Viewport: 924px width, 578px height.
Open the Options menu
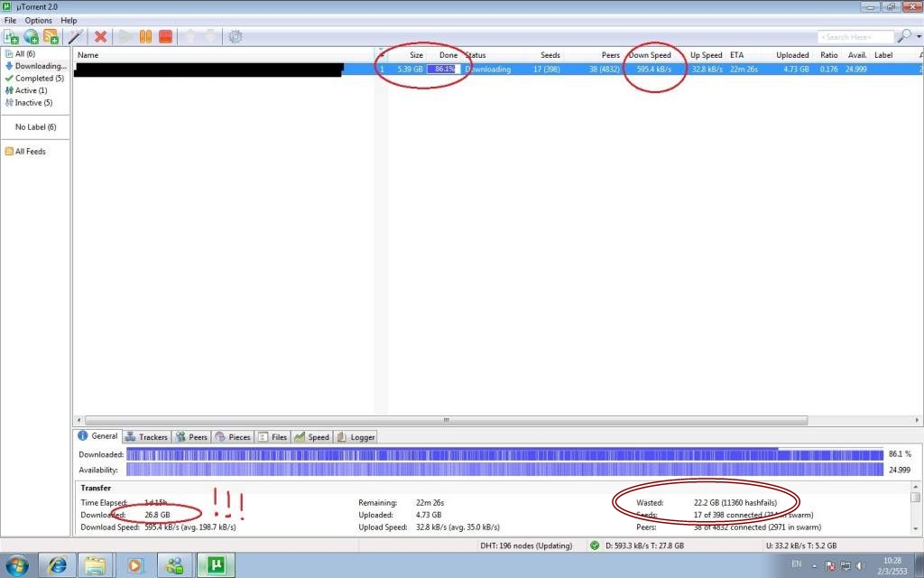pyautogui.click(x=38, y=20)
